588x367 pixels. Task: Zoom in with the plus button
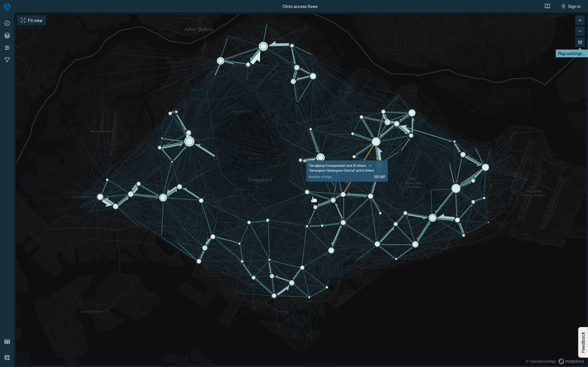(x=580, y=20)
